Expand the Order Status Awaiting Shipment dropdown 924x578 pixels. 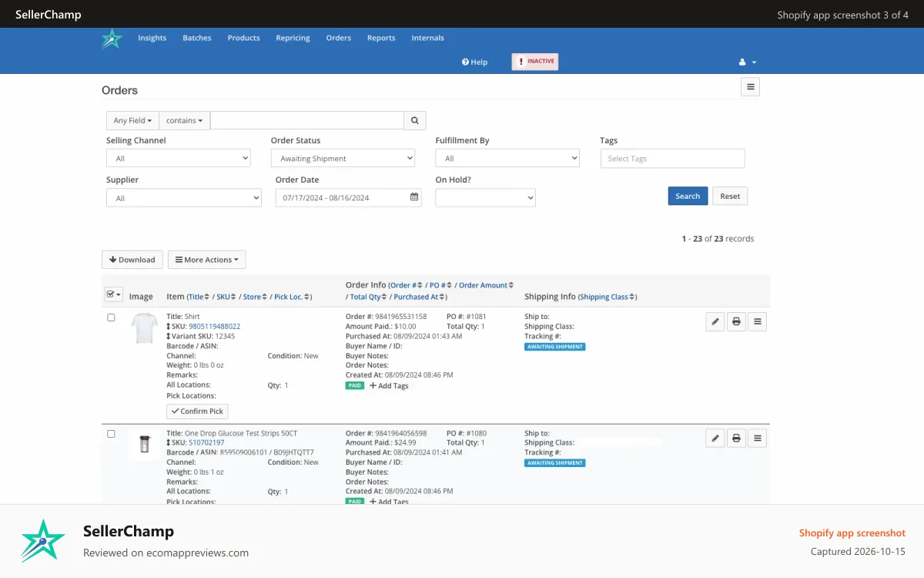(x=343, y=158)
